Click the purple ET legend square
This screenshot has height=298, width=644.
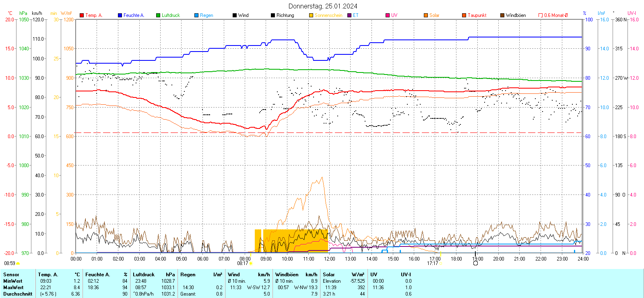click(349, 15)
